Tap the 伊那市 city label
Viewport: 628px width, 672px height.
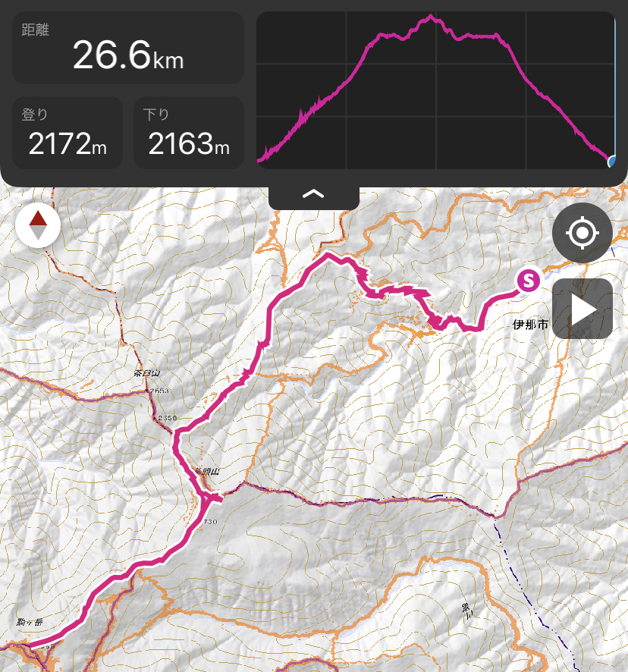531,325
